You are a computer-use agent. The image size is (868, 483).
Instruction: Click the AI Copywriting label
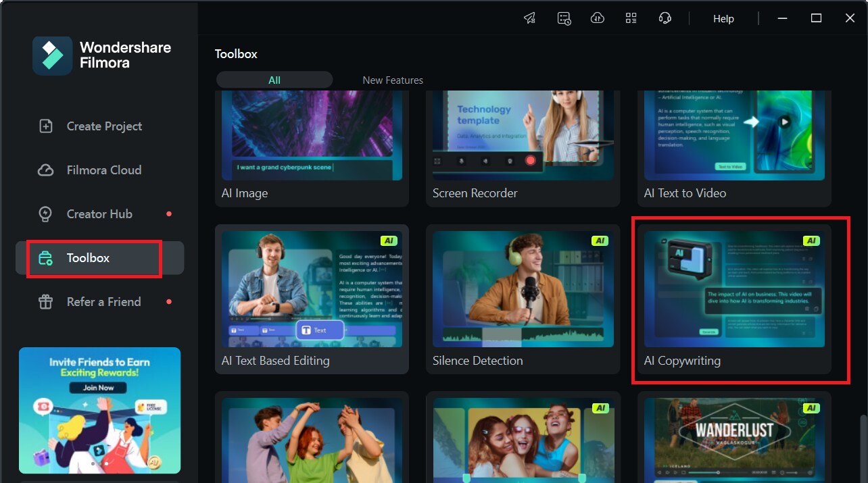pyautogui.click(x=682, y=361)
